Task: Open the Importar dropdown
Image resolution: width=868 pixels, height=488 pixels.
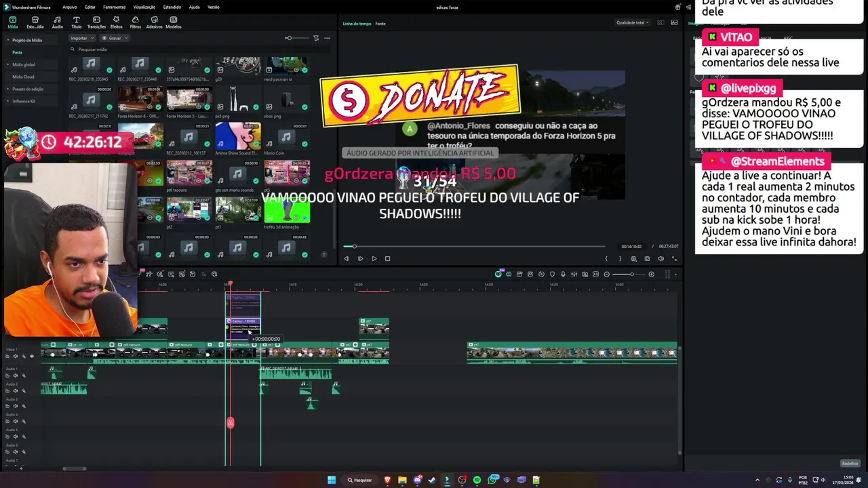Action: [81, 38]
